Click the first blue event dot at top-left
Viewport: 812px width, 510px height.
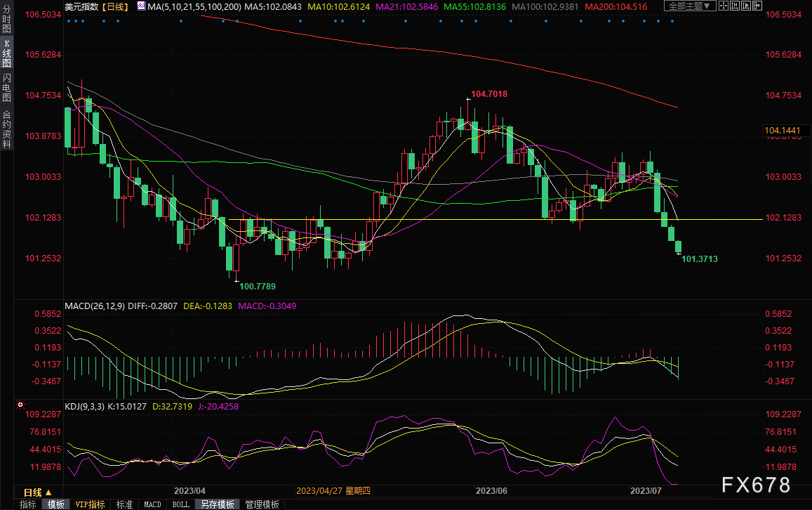[68, 20]
